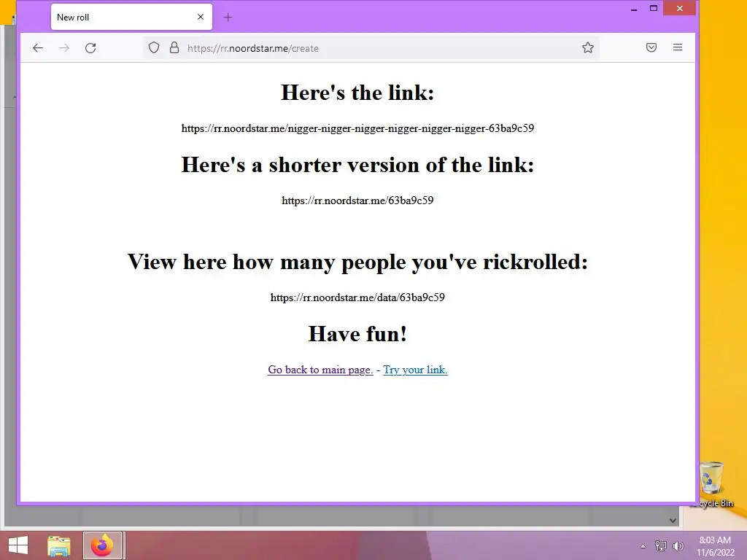
Task: Click the shorter link rr.noordstar.me/63ba9c59 text
Action: point(357,201)
